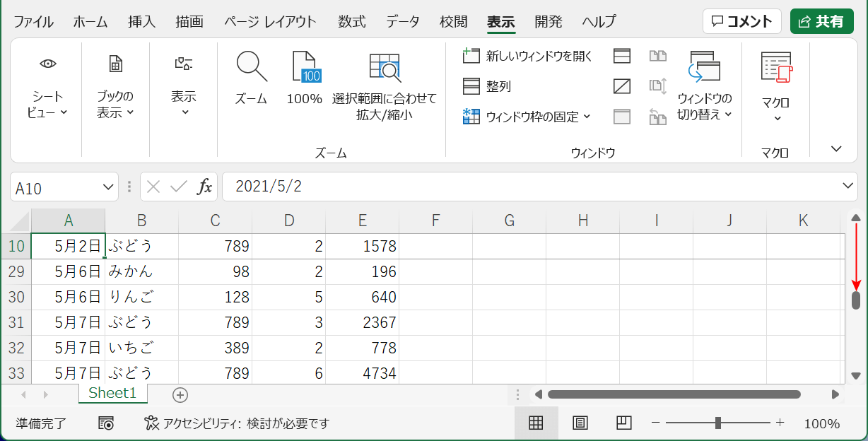This screenshot has width=868, height=441.
Task: Click the Zoom (ズーム) magnifier icon
Action: point(252,78)
